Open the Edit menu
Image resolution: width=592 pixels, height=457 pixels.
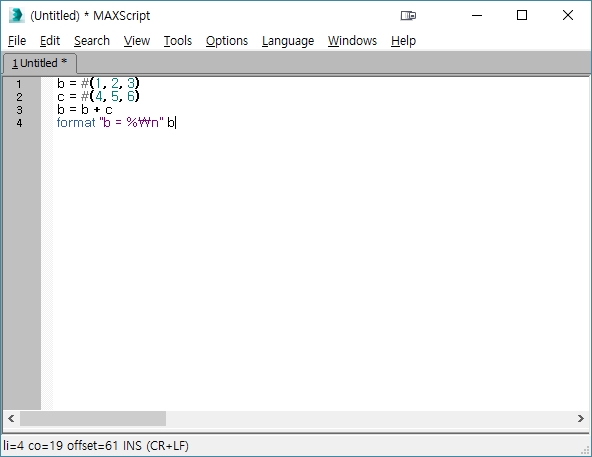pyautogui.click(x=50, y=40)
